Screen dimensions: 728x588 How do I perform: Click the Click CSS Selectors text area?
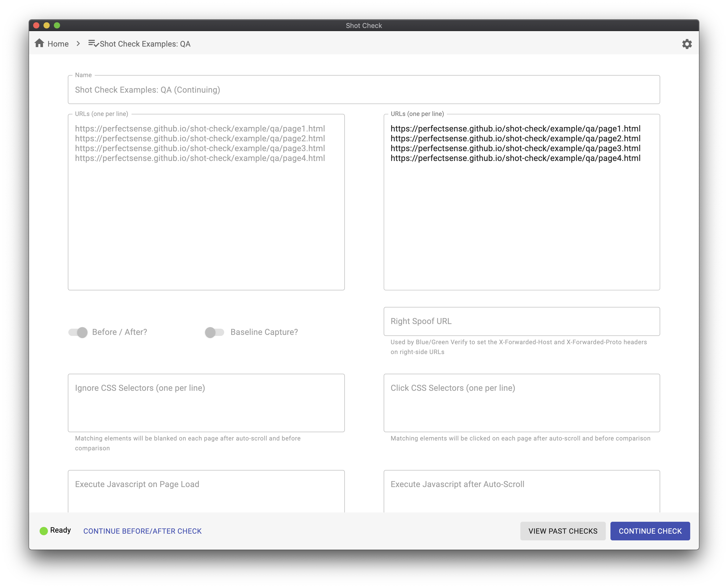click(x=521, y=403)
